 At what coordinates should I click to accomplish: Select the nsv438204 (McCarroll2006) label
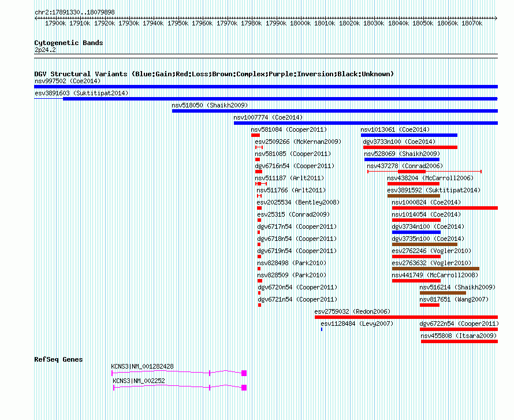point(430,178)
